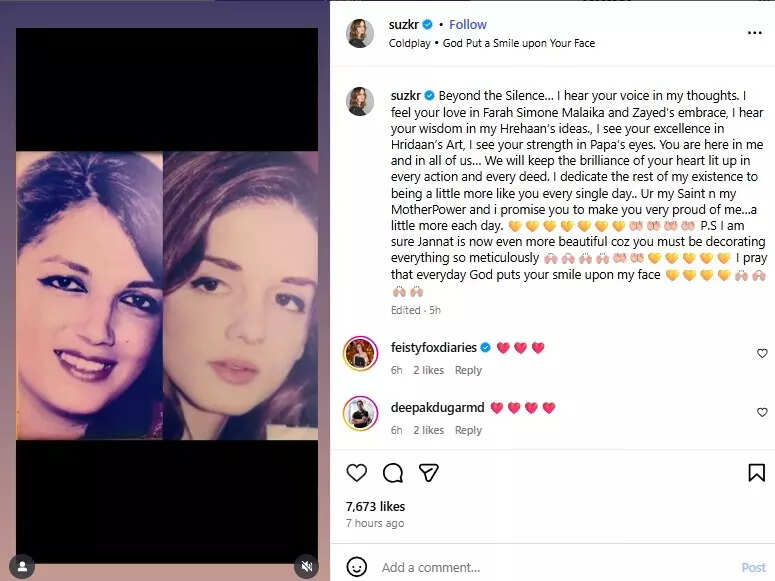Image resolution: width=775 pixels, height=581 pixels.
Task: View the 7,673 likes list
Action: click(375, 507)
